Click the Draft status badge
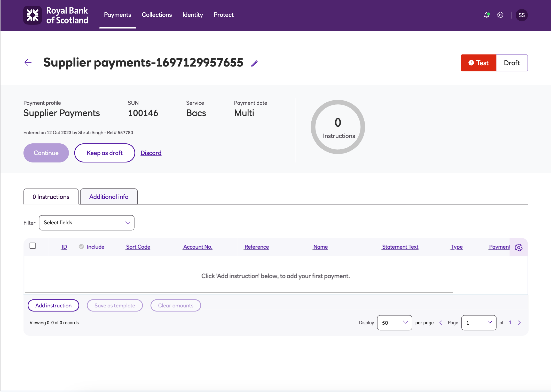 [x=512, y=63]
